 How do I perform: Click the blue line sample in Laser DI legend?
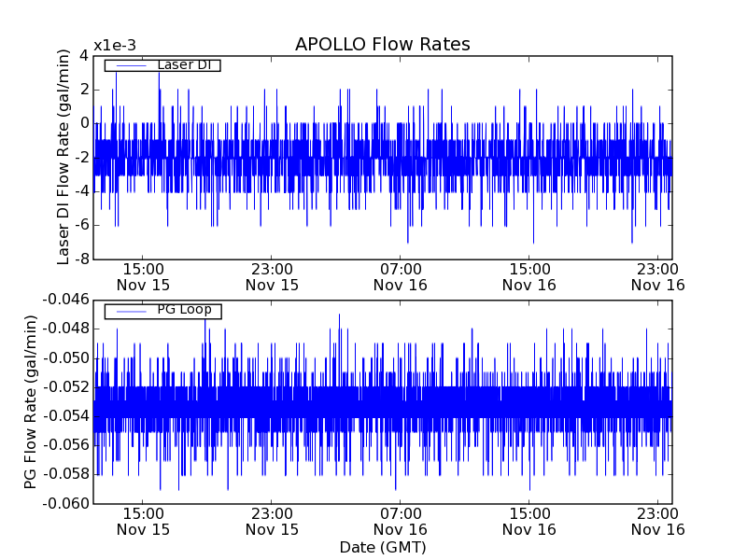tap(132, 65)
